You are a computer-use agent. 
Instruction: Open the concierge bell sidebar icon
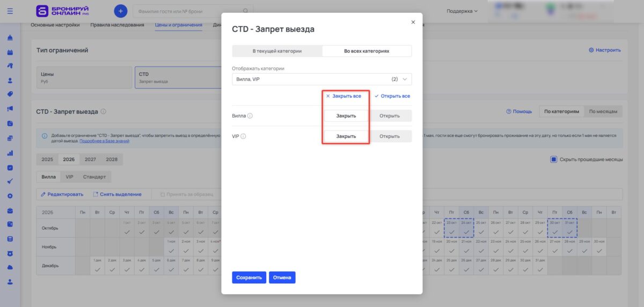click(x=10, y=38)
